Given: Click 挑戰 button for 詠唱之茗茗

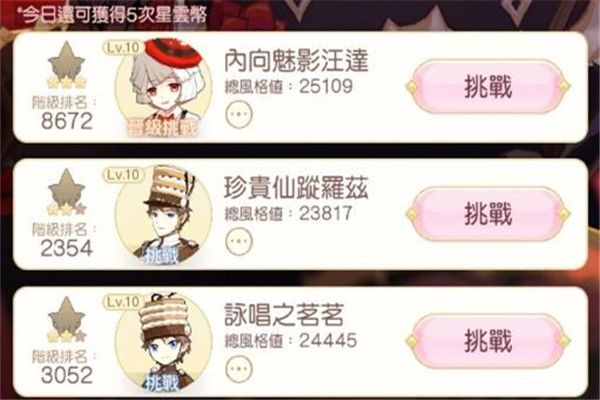Looking at the screenshot, I should 488,340.
